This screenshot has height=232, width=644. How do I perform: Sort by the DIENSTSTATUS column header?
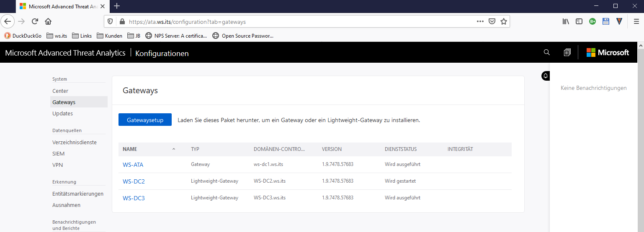pyautogui.click(x=401, y=149)
